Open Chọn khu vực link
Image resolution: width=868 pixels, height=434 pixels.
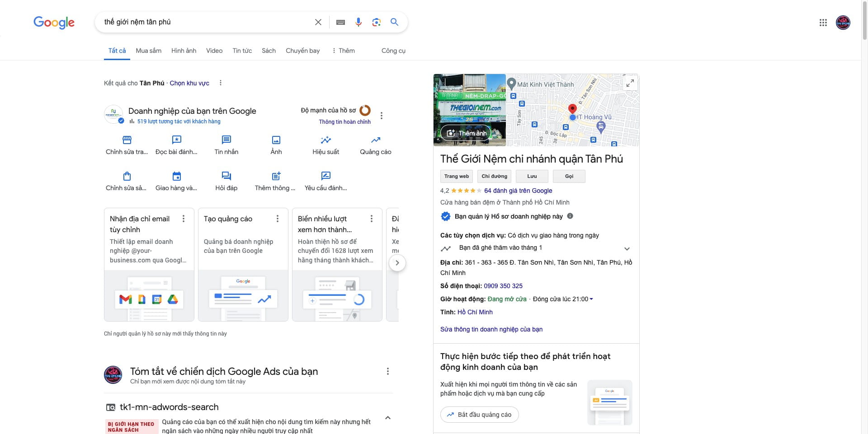189,83
